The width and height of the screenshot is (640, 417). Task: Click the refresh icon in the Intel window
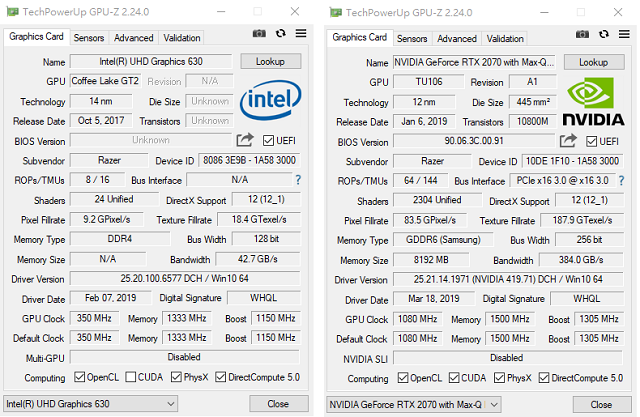[281, 34]
